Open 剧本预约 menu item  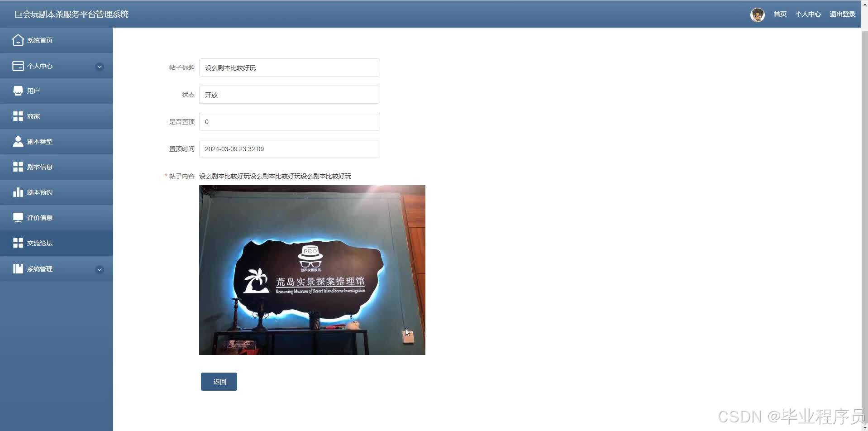tap(57, 192)
